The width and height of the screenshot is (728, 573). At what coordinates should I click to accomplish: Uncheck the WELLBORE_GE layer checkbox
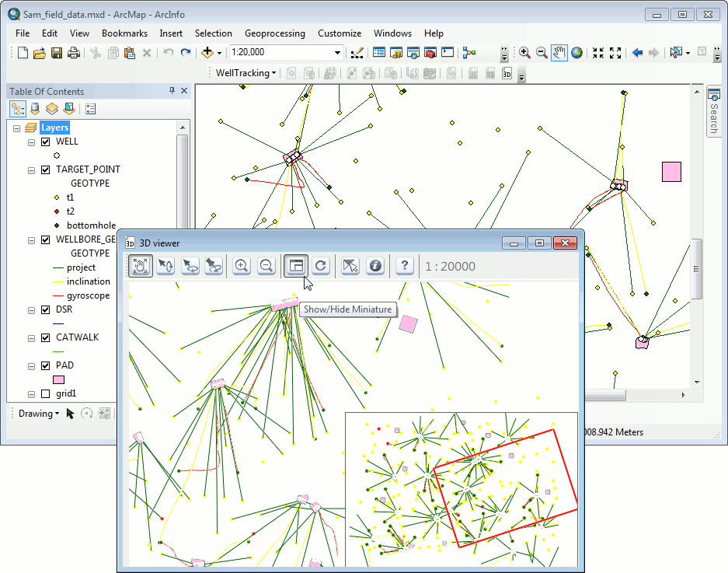coord(46,239)
